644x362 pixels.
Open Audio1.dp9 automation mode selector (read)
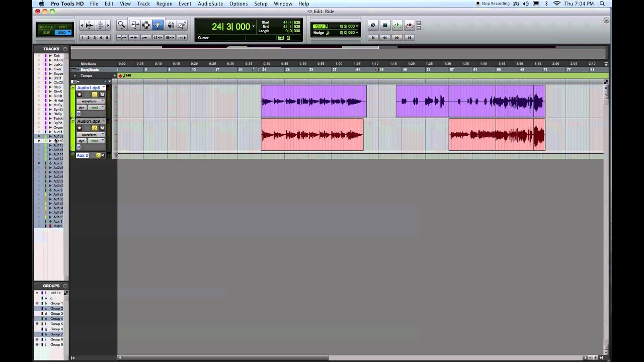tap(96, 141)
